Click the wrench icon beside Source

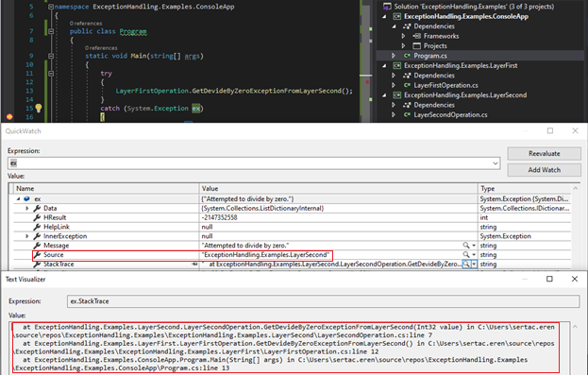coord(37,255)
